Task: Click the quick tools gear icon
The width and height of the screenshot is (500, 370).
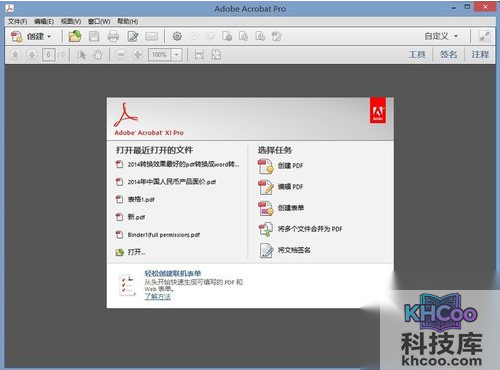Action: click(177, 36)
